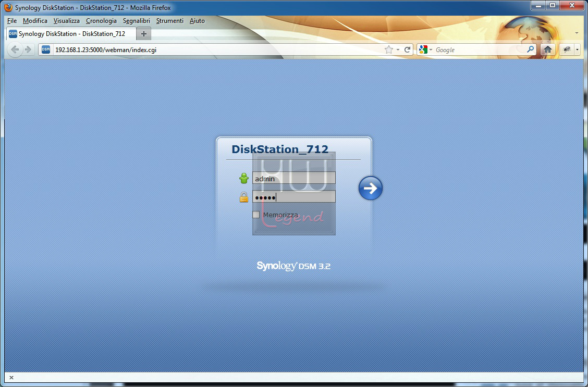Open the Cronologia menu
The width and height of the screenshot is (588, 387).
tap(101, 21)
